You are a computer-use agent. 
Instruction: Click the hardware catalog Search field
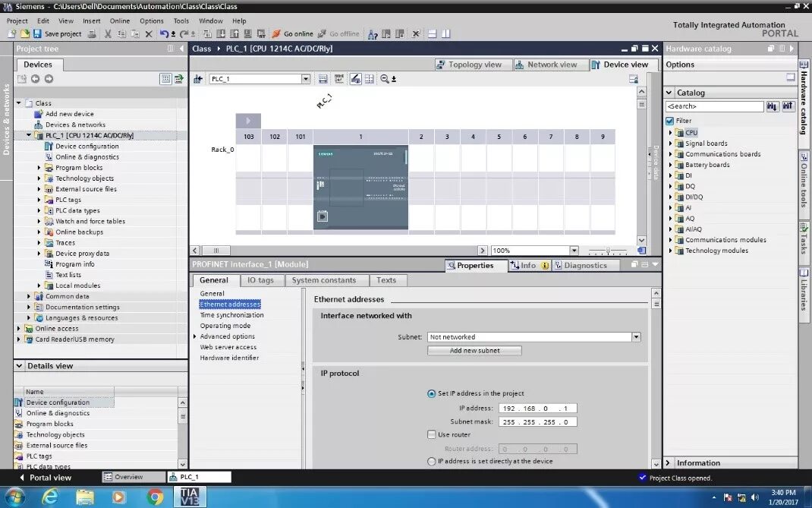point(714,106)
